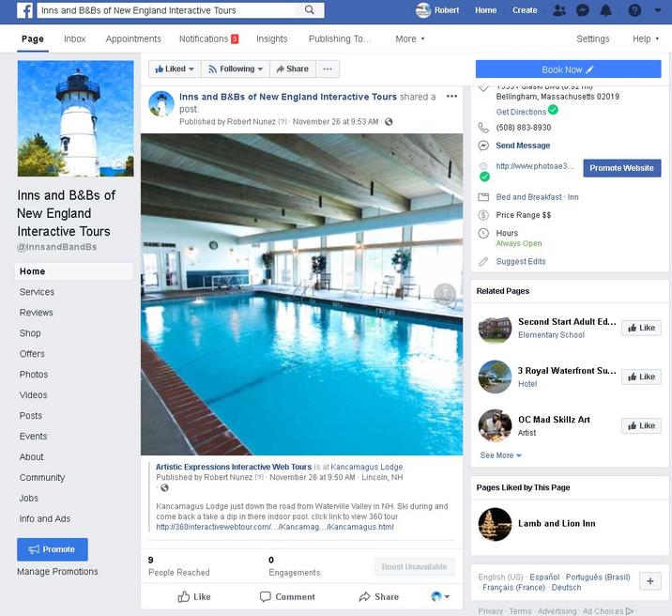The height and width of the screenshot is (616, 672).
Task: Click the Send Message link
Action: click(523, 146)
